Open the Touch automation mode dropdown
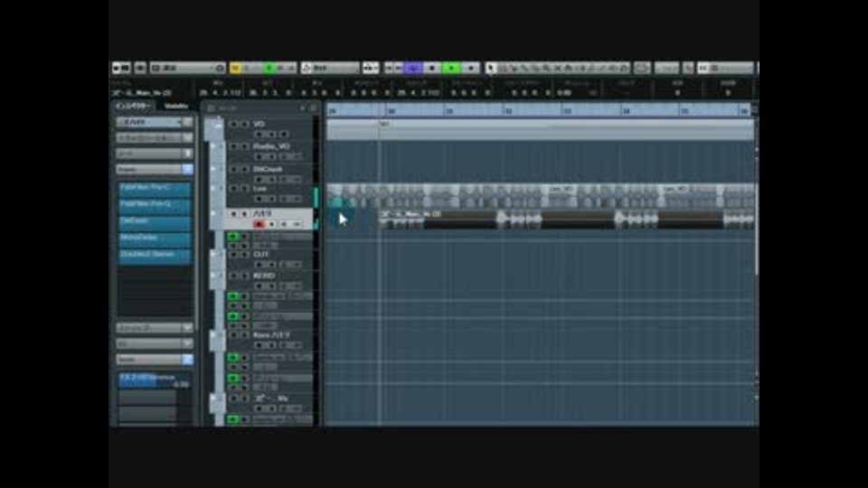Viewport: 868px width, 488px height. click(x=331, y=68)
